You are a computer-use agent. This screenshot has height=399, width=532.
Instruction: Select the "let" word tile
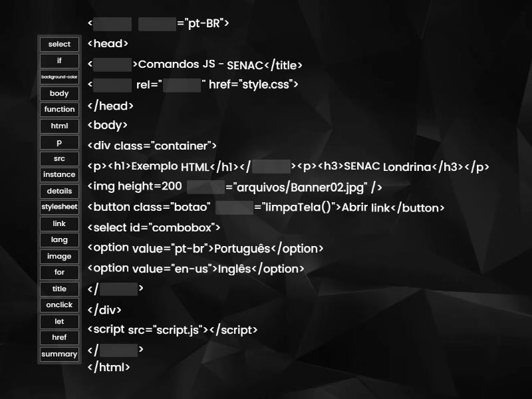coord(59,321)
